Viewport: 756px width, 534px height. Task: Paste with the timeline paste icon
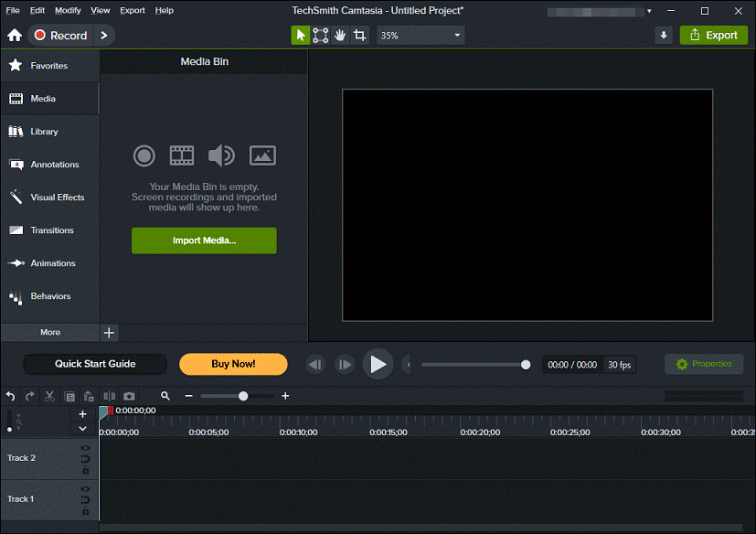click(x=89, y=397)
